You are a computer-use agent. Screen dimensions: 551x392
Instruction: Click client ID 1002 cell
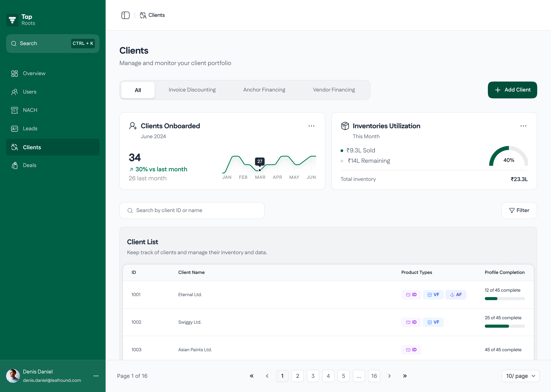(136, 322)
